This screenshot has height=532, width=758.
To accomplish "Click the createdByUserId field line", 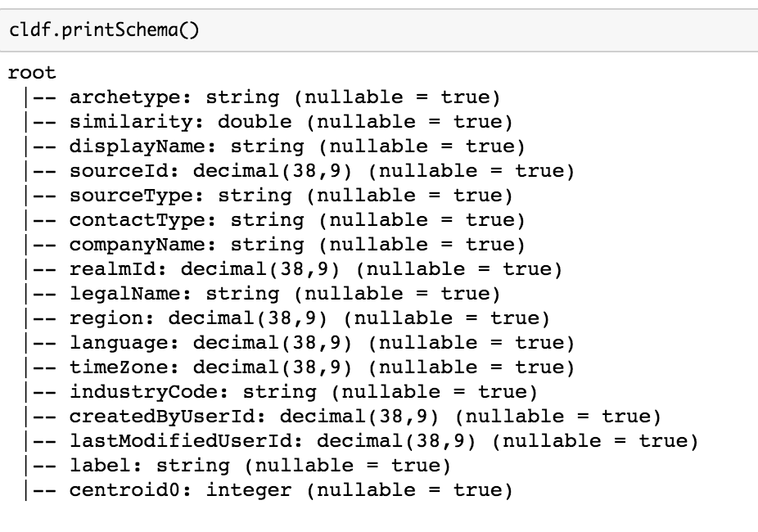I will [x=364, y=417].
